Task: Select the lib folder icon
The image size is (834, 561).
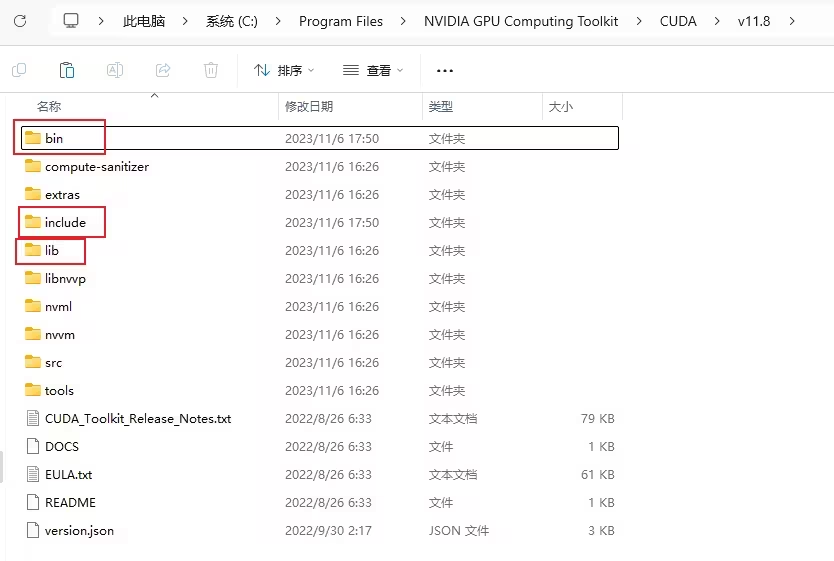Action: (33, 250)
